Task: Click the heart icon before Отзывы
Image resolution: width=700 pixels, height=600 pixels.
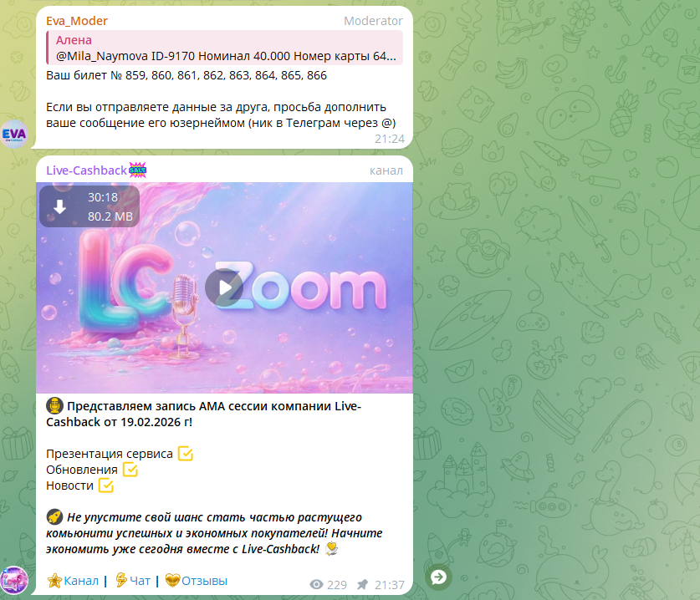Action: 172,581
